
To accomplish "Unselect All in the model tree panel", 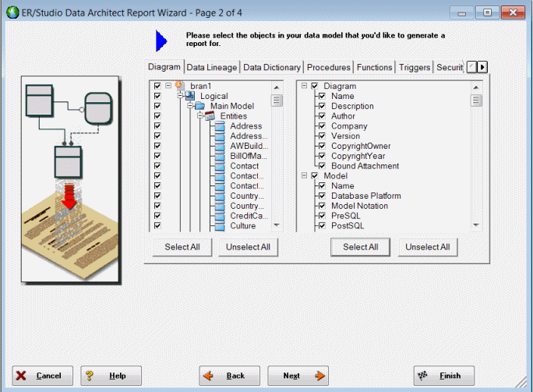I will [248, 247].
